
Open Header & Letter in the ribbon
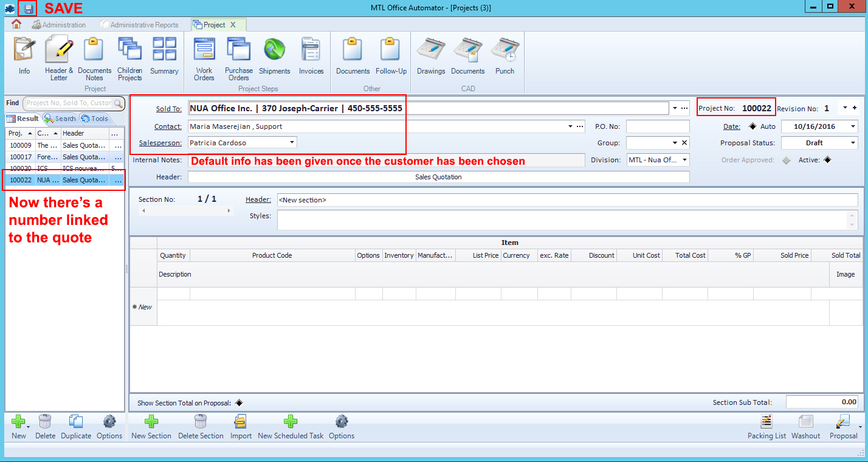click(x=59, y=57)
